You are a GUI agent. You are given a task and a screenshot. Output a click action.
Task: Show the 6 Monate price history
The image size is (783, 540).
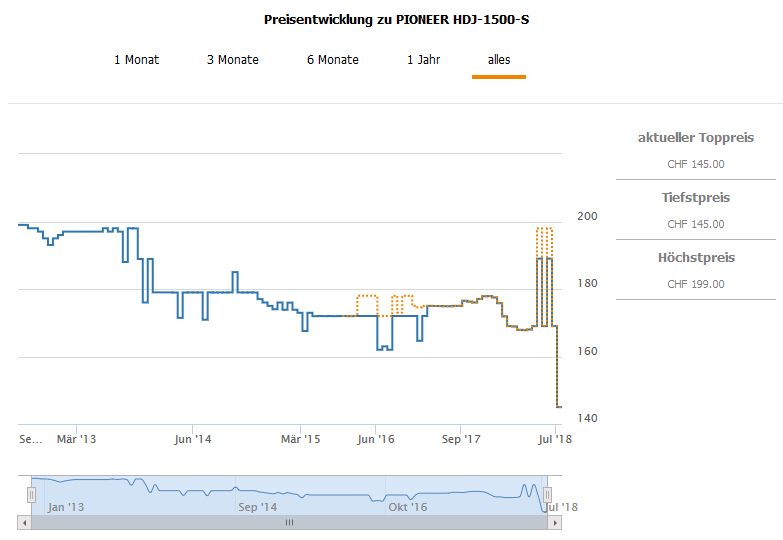[332, 60]
